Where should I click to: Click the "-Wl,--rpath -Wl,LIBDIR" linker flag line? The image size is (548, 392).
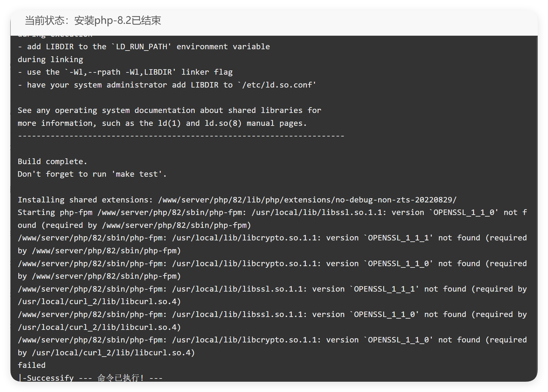pos(125,72)
